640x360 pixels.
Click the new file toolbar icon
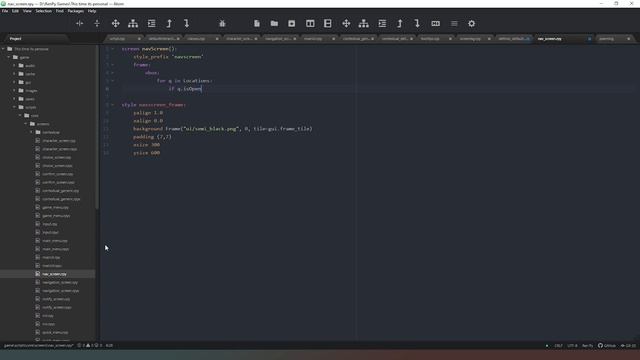coord(257,24)
